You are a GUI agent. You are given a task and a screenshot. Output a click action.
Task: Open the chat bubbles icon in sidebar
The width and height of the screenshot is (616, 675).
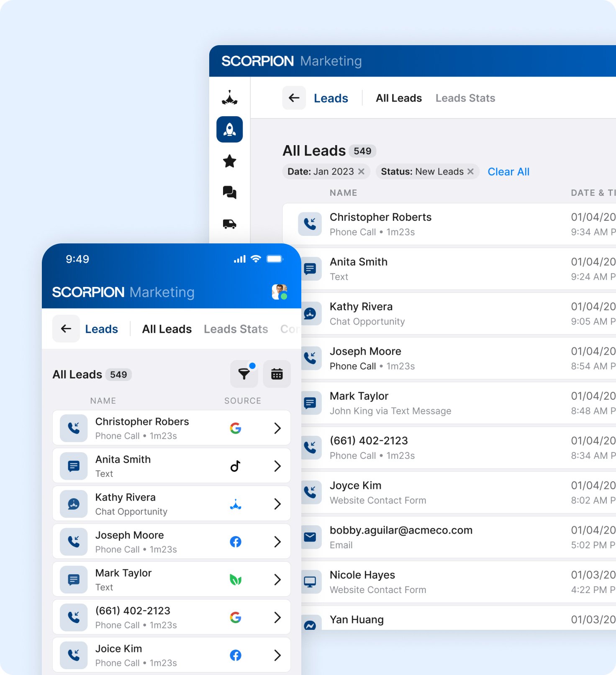tap(229, 192)
